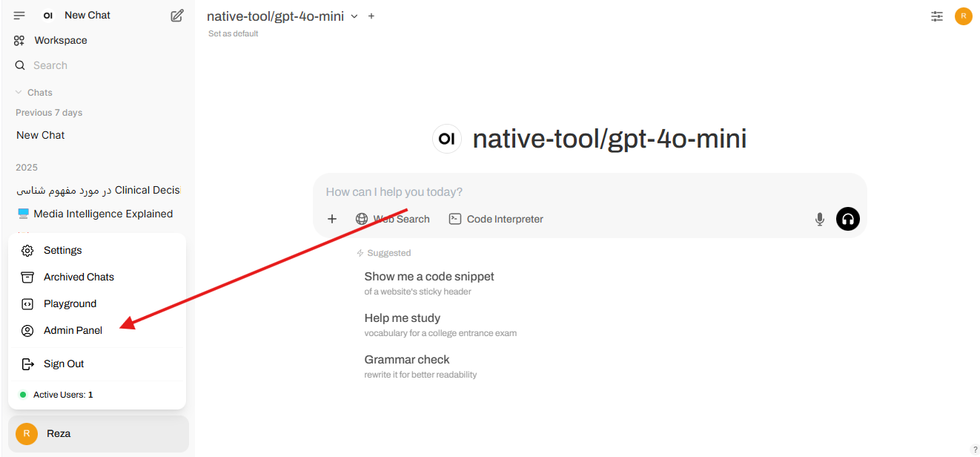Select Archived Chats in the user menu
980x457 pixels.
[79, 277]
